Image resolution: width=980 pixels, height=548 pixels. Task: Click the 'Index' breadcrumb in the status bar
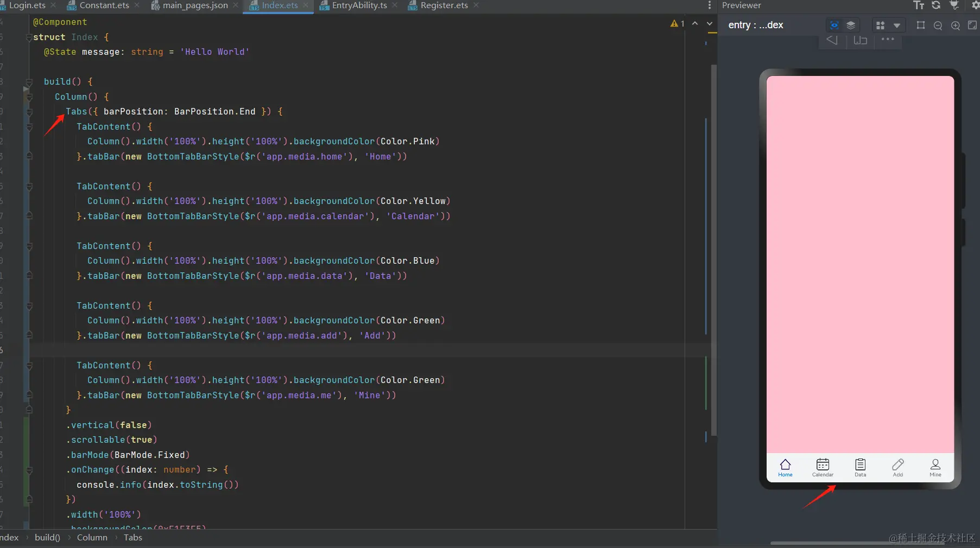coord(9,538)
